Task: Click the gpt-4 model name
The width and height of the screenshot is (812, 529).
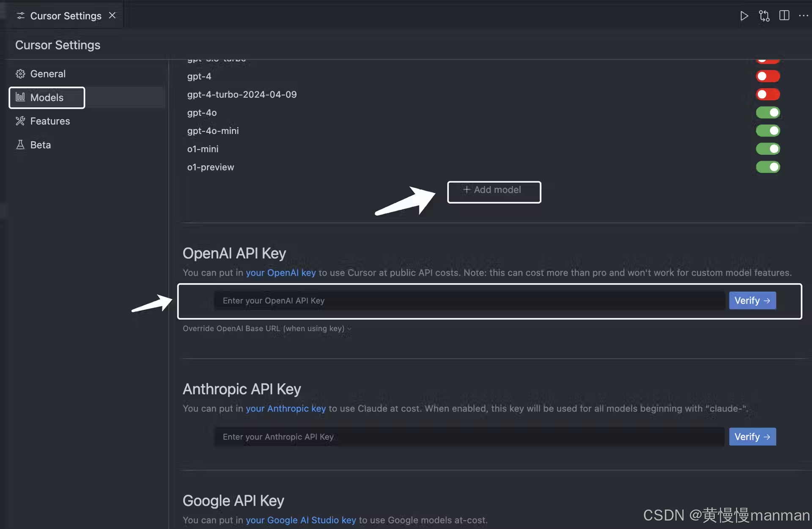Action: click(199, 76)
